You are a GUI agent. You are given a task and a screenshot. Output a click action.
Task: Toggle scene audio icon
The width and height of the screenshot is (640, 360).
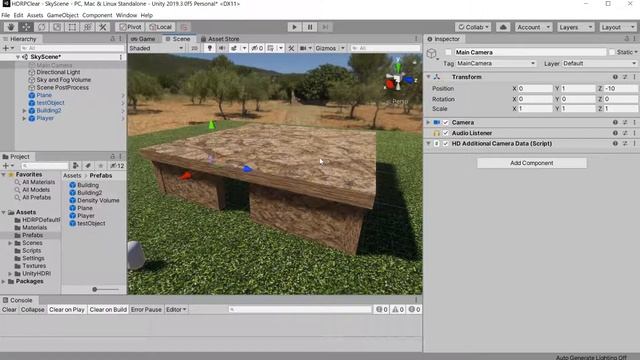(222, 48)
